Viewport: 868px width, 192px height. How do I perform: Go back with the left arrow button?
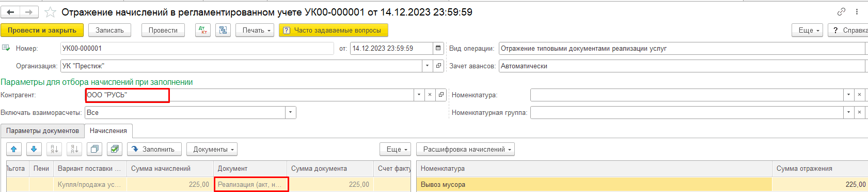pyautogui.click(x=10, y=12)
